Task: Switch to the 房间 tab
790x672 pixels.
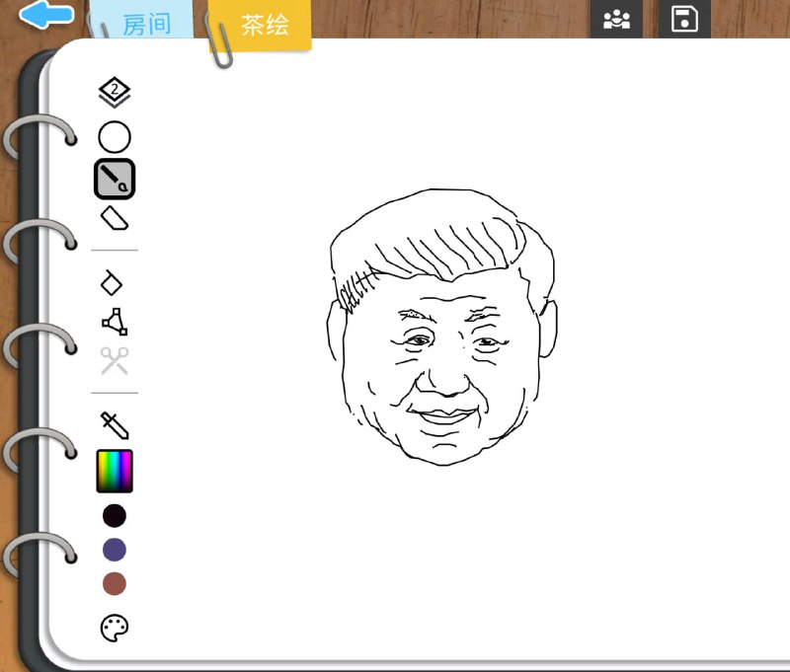Action: coord(145,22)
